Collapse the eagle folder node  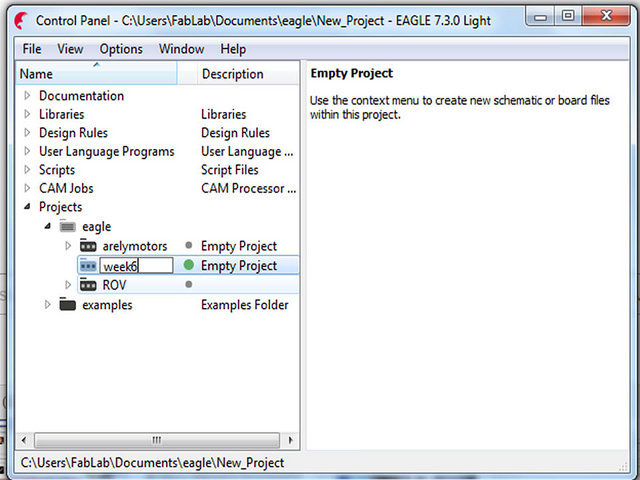pyautogui.click(x=48, y=226)
